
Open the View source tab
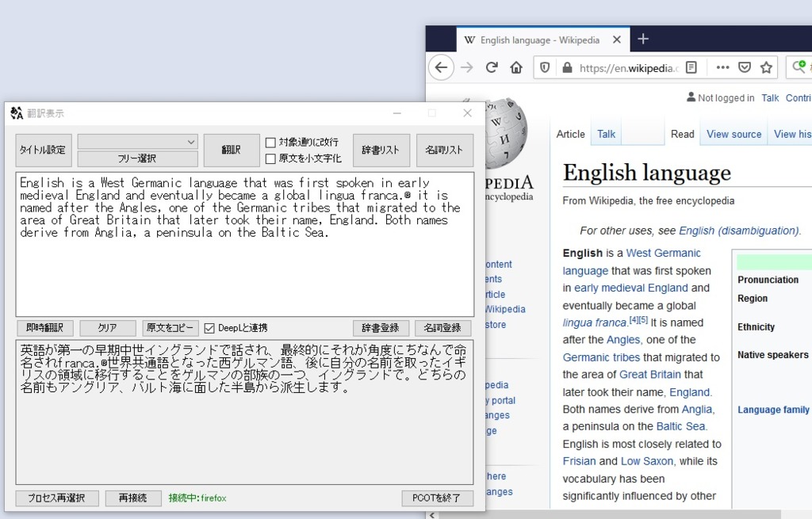pos(734,134)
